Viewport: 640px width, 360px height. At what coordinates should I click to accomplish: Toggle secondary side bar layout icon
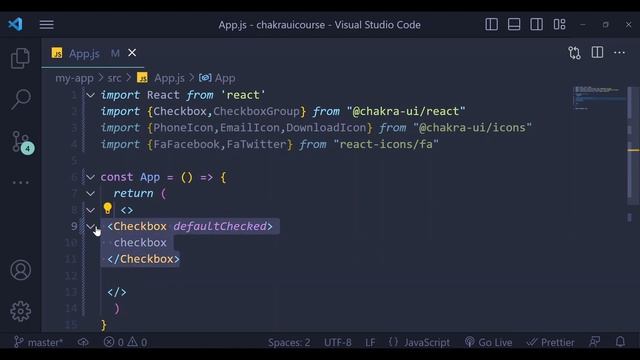536,24
